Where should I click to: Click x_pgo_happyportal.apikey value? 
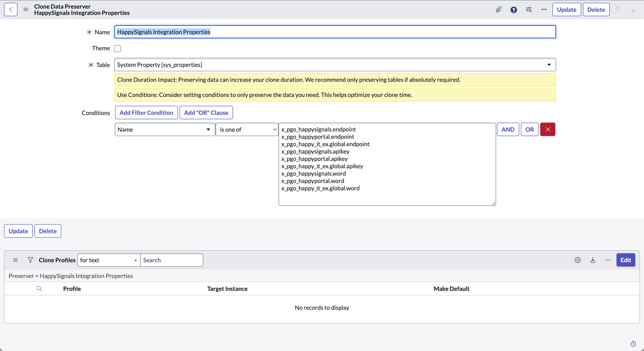314,159
